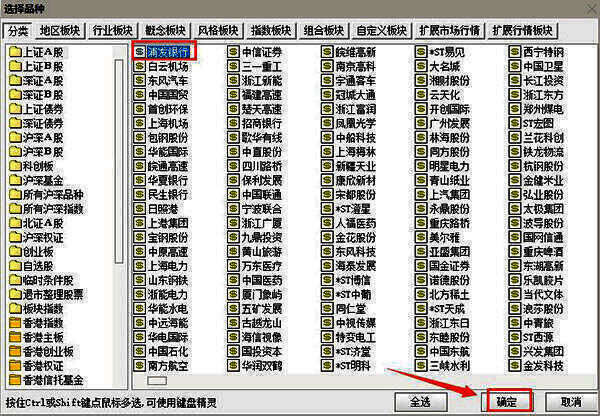Viewport: 600px width, 416px height.
Task: Select the 自定义板块 tab
Action: pyautogui.click(x=382, y=31)
